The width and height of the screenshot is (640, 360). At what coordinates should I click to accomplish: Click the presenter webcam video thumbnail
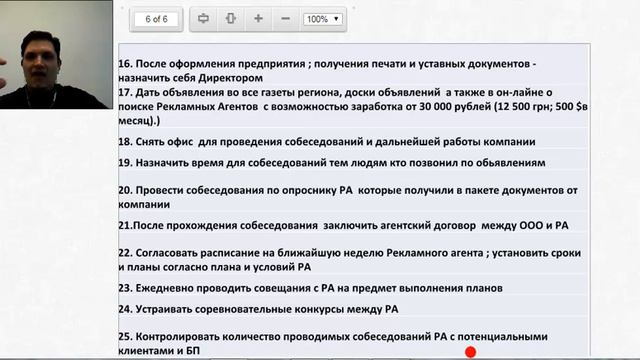coord(56,54)
